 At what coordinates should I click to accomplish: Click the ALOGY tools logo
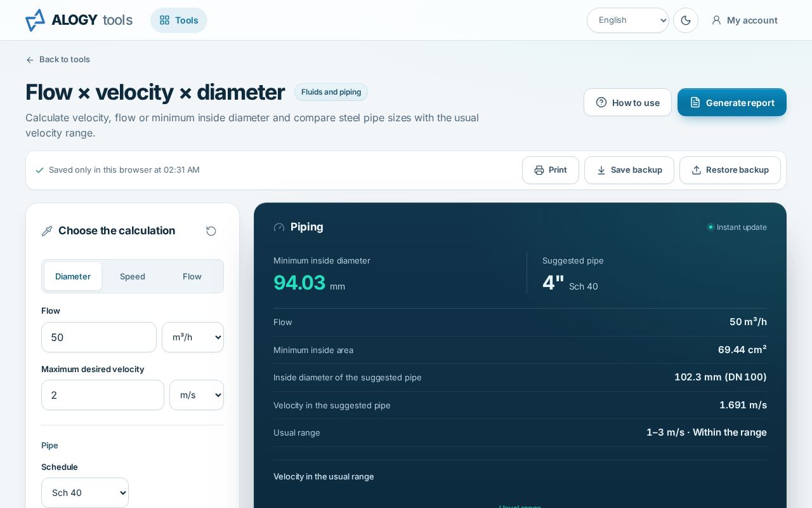click(79, 20)
